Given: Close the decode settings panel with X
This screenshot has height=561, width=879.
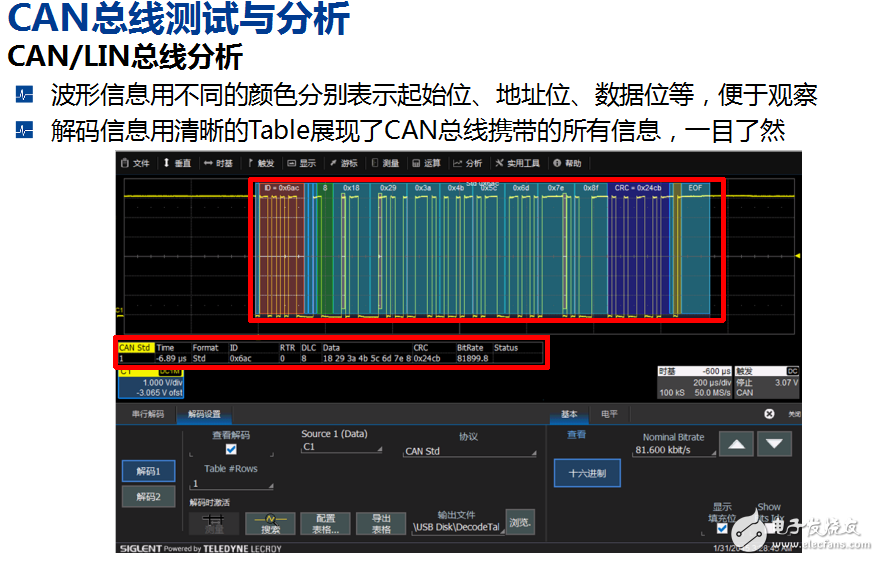Looking at the screenshot, I should [769, 414].
